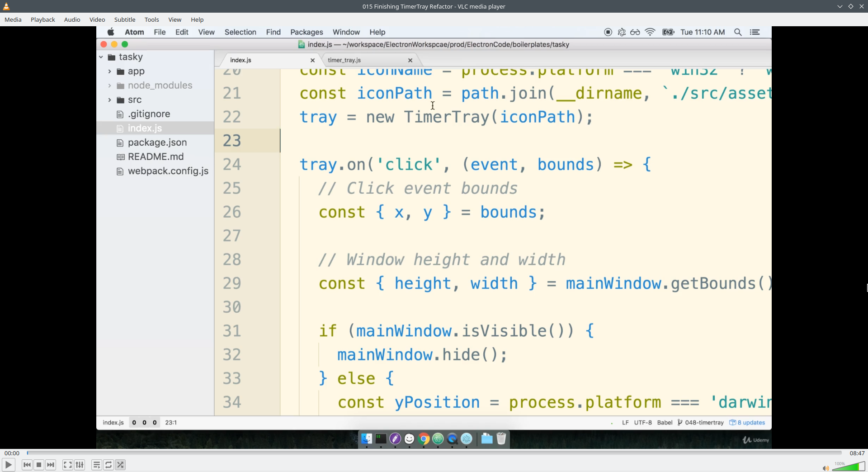Open the Wi-Fi status menu
The image size is (868, 472).
[650, 32]
